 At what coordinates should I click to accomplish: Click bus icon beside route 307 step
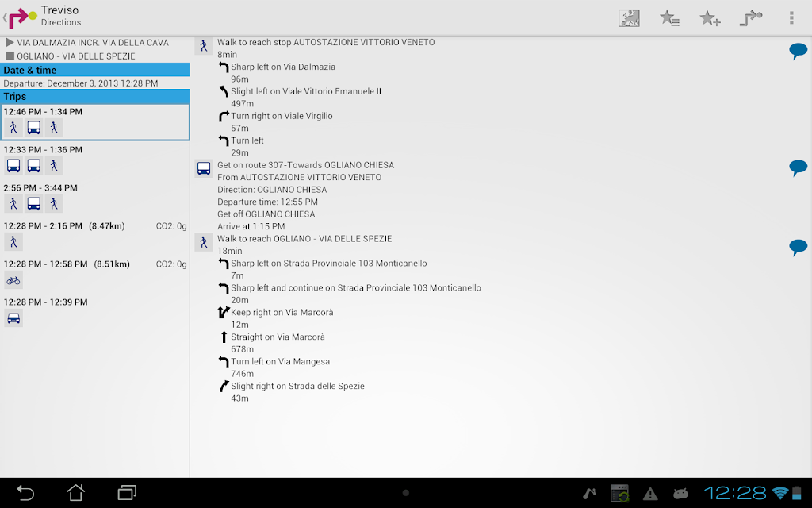tap(204, 169)
